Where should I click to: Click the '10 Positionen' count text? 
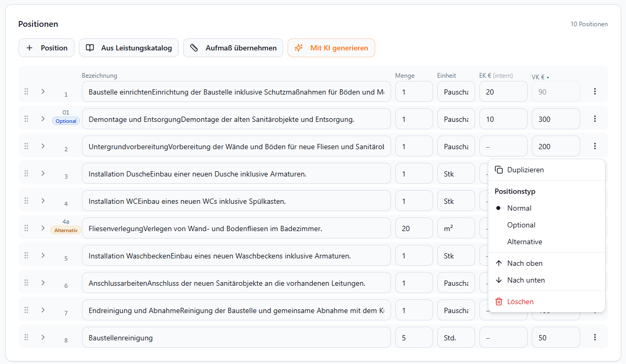pos(589,24)
